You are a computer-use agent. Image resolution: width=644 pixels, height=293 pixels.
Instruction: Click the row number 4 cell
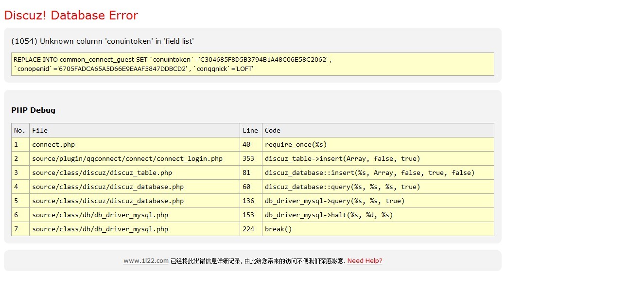pos(17,187)
